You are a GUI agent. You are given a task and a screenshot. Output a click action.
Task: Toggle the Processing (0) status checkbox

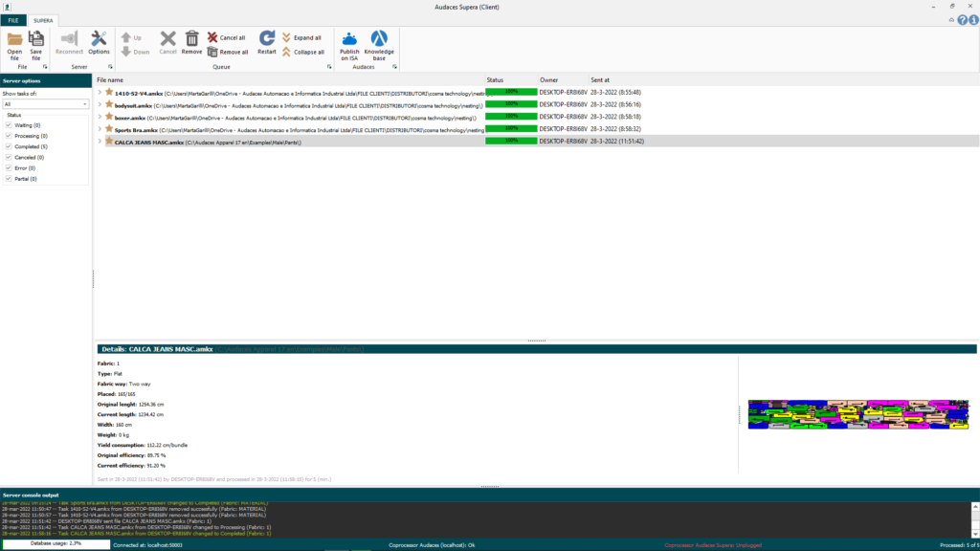[x=9, y=136]
